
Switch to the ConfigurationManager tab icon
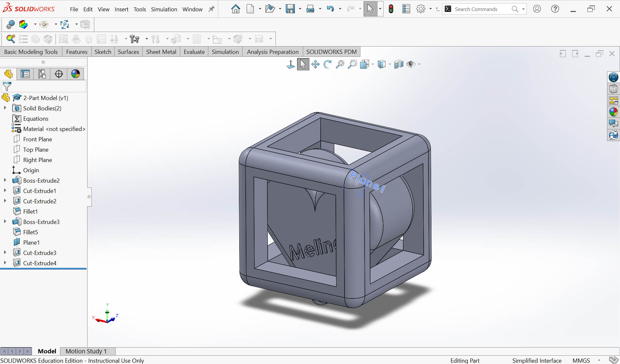click(x=42, y=74)
